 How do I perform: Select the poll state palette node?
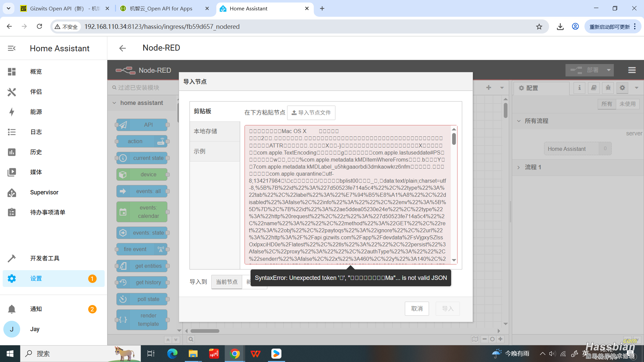coord(142,299)
